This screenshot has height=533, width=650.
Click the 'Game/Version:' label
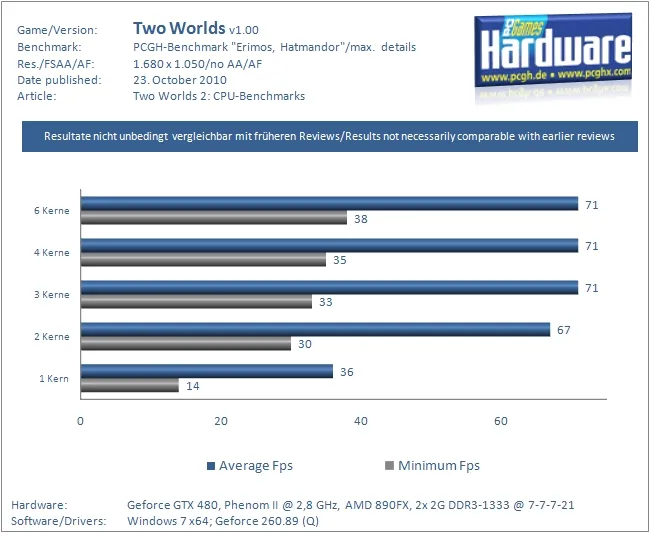pyautogui.click(x=57, y=30)
